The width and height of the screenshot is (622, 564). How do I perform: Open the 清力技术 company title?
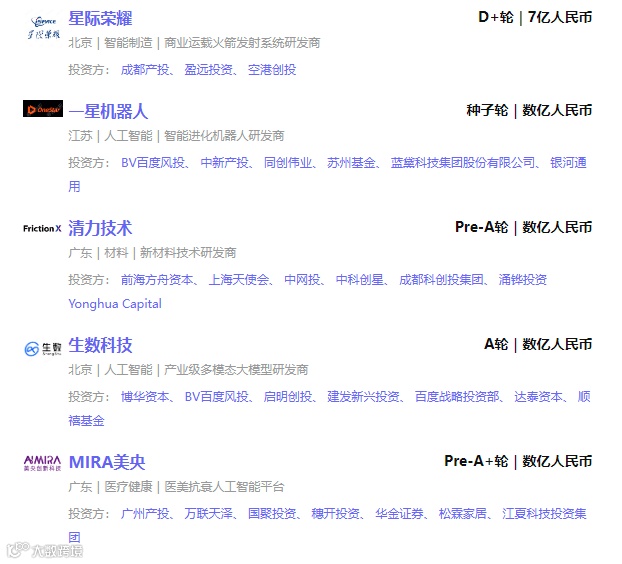(100, 228)
